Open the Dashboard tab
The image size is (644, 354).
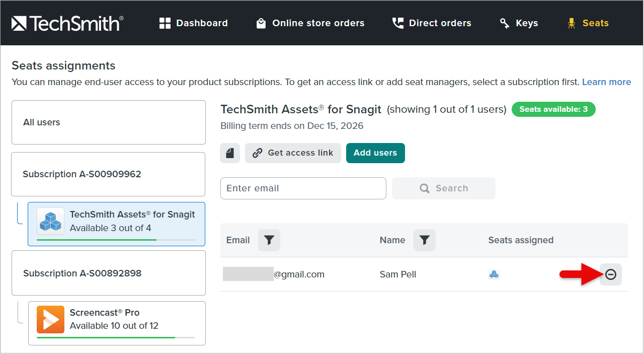click(194, 23)
